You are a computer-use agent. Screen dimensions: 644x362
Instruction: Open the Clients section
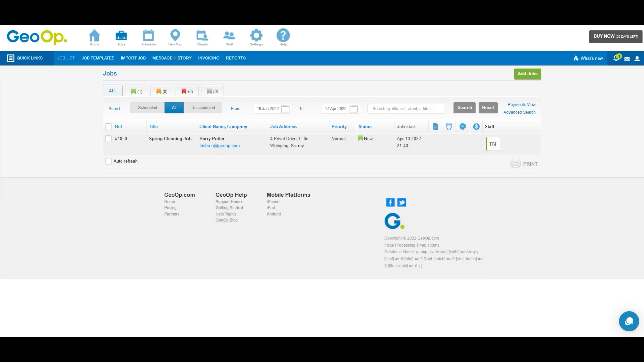click(202, 37)
